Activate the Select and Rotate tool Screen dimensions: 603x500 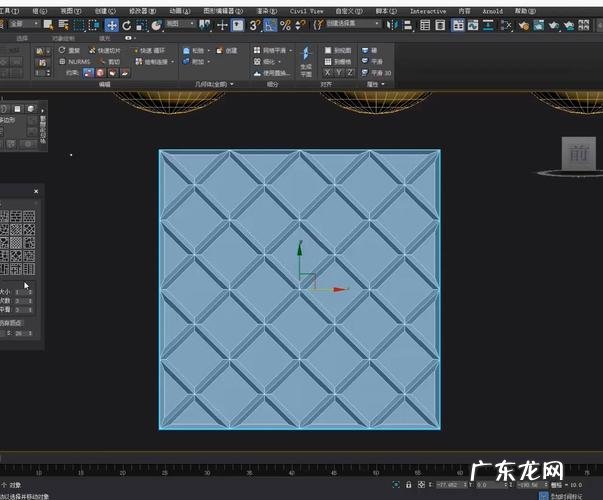[127, 24]
